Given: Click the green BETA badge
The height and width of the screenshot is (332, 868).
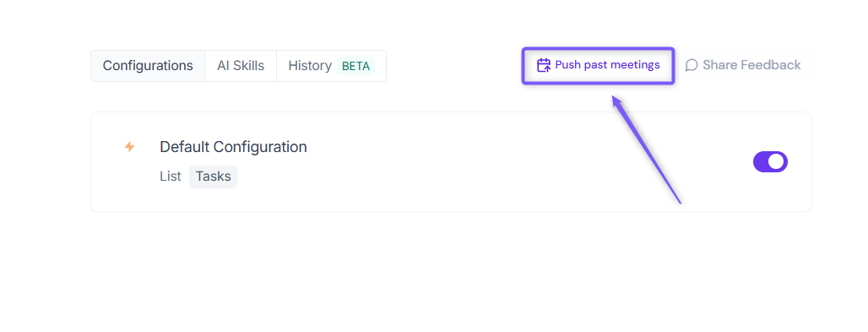Looking at the screenshot, I should coord(356,66).
